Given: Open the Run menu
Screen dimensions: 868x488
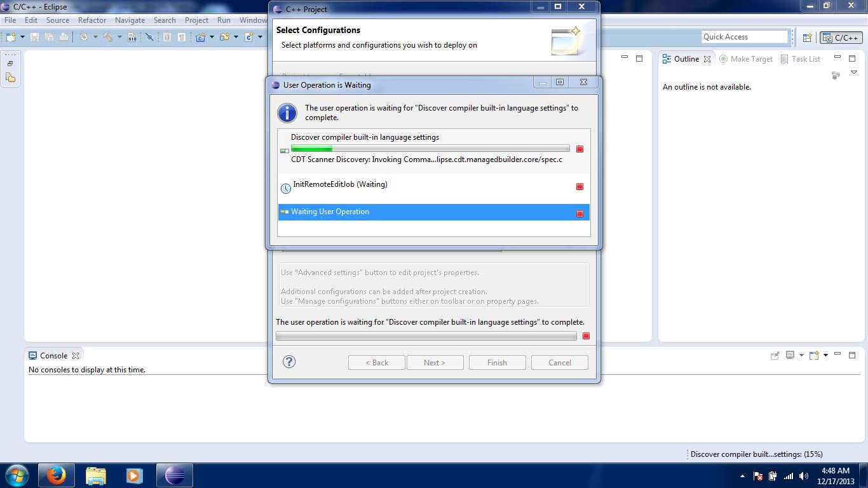Looking at the screenshot, I should pos(224,20).
